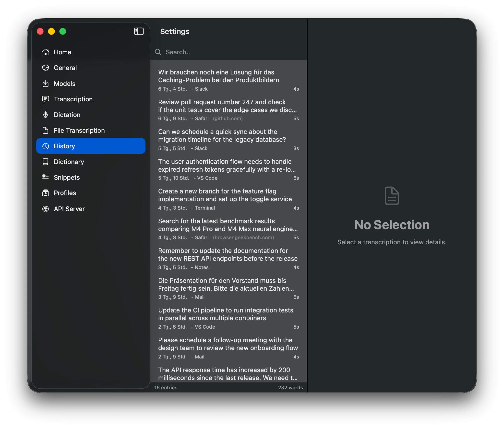This screenshot has height=429, width=504.
Task: Click the Dictionary book icon
Action: 46,162
